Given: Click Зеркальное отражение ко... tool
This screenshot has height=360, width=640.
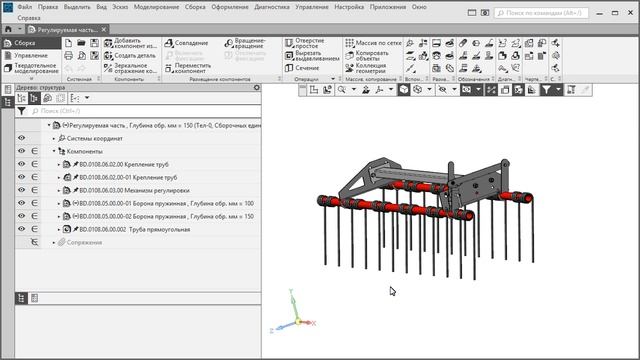Looking at the screenshot, I should point(130,68).
